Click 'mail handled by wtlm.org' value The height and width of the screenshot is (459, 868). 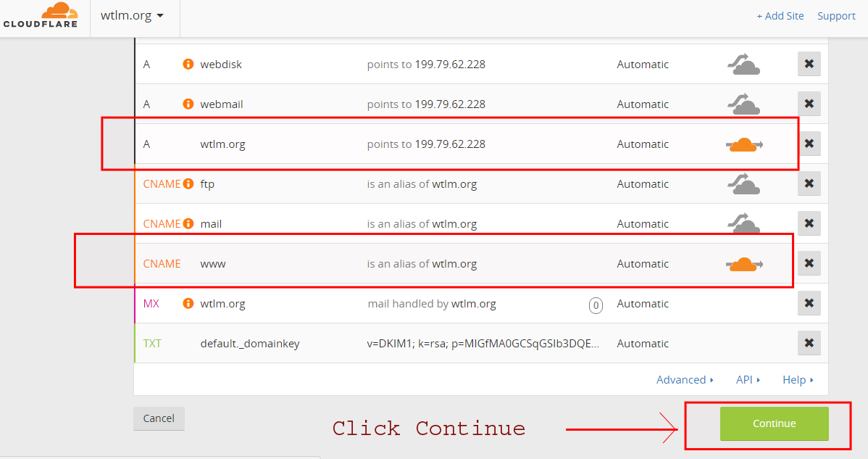432,303
